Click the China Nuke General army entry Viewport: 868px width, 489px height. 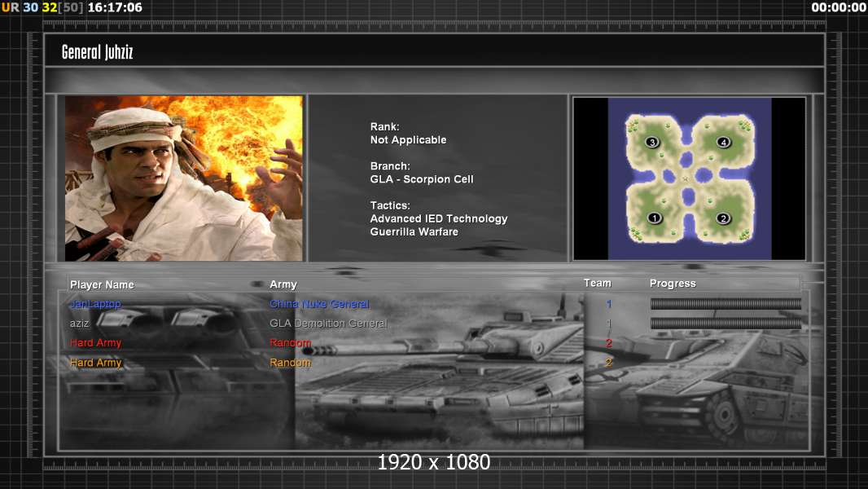319,304
